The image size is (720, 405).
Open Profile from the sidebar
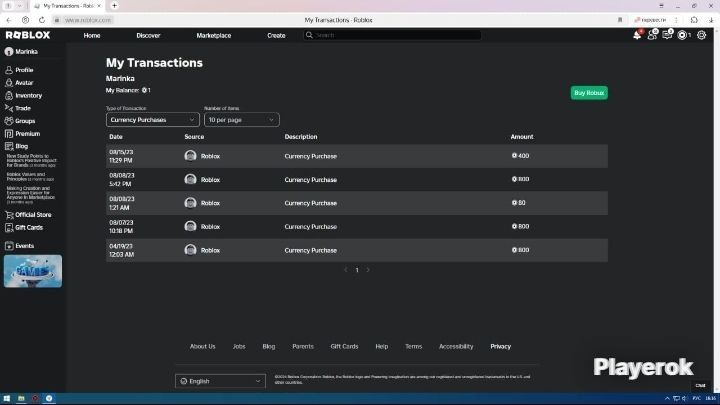(x=24, y=70)
